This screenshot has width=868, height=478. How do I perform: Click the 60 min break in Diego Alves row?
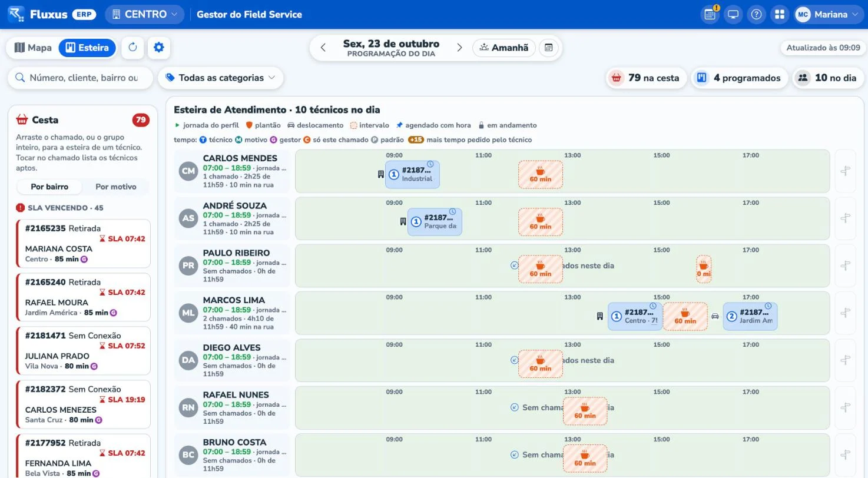[x=541, y=364]
